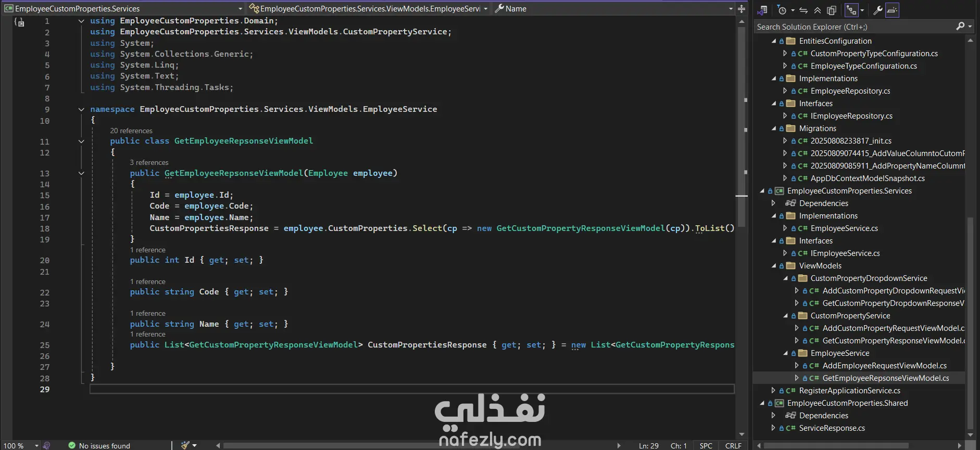980x450 pixels.
Task: Open the type navigation dropdown
Action: (x=369, y=8)
